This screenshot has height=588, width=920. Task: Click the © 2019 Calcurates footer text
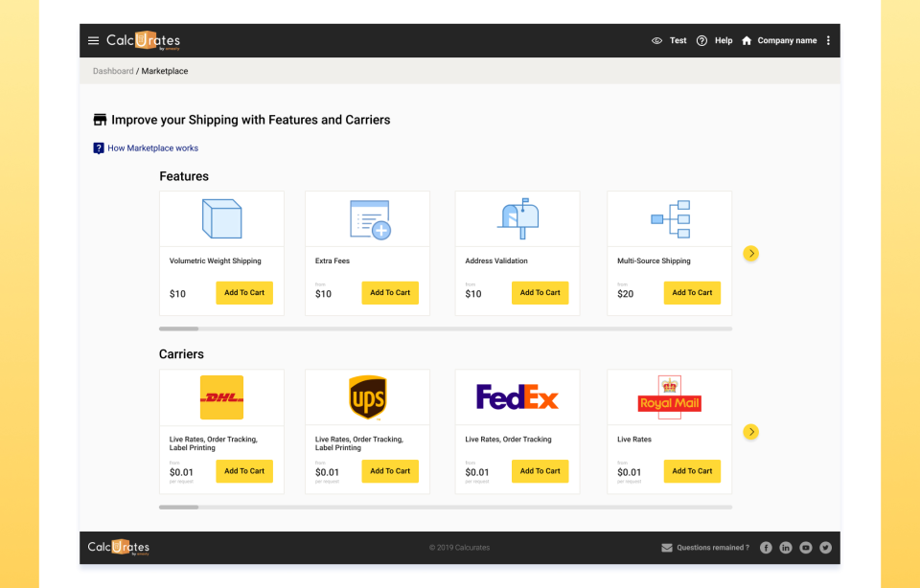click(x=459, y=548)
